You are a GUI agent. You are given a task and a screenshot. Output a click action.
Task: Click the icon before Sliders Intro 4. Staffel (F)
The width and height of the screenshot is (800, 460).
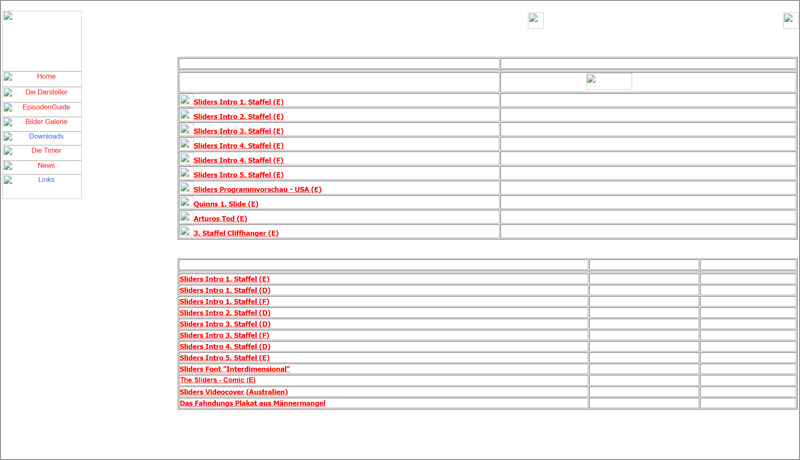tap(185, 159)
